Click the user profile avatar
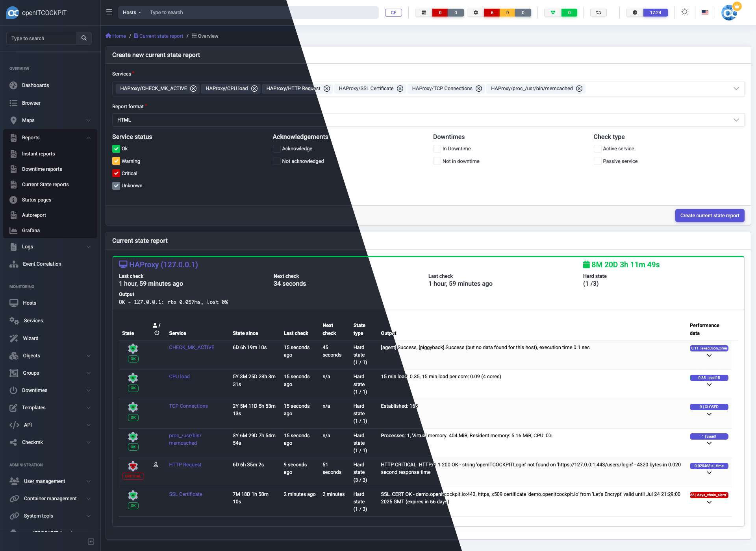756x551 pixels. [730, 13]
